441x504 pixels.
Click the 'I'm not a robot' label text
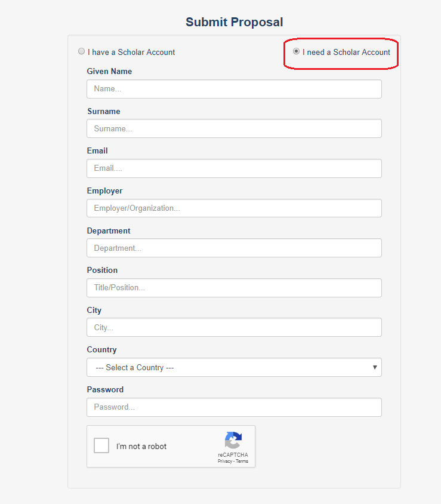141,446
